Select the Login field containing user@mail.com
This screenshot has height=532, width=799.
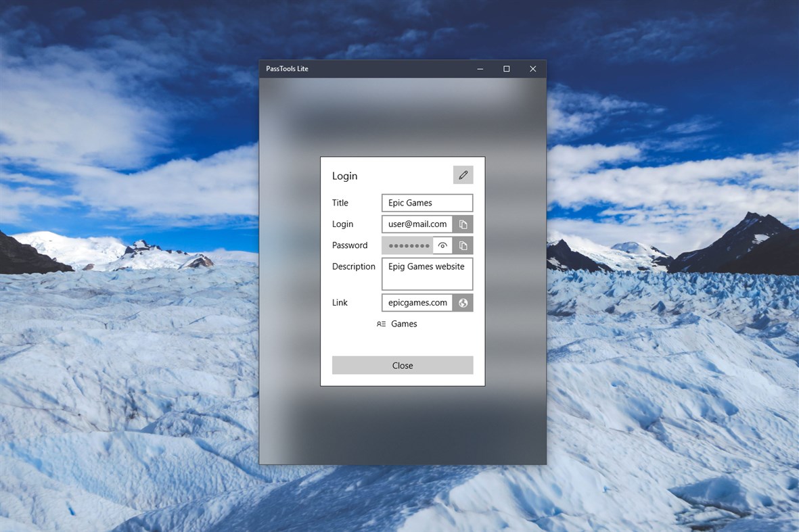tap(416, 224)
